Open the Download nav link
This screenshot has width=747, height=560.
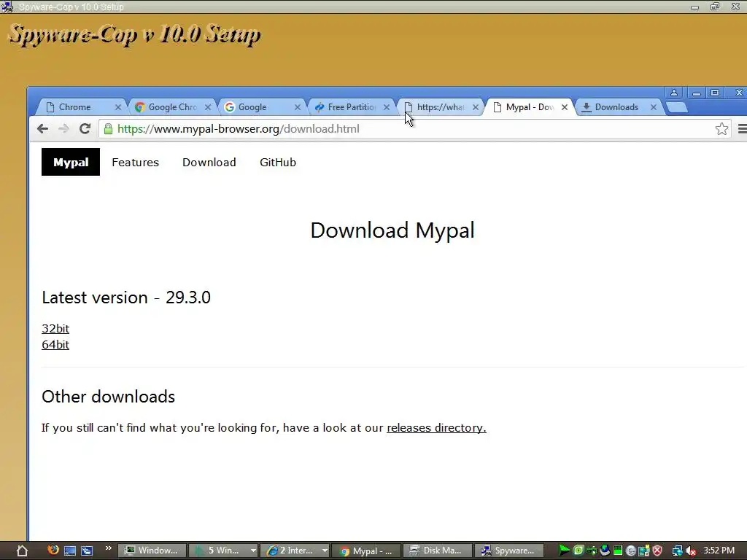pos(209,163)
